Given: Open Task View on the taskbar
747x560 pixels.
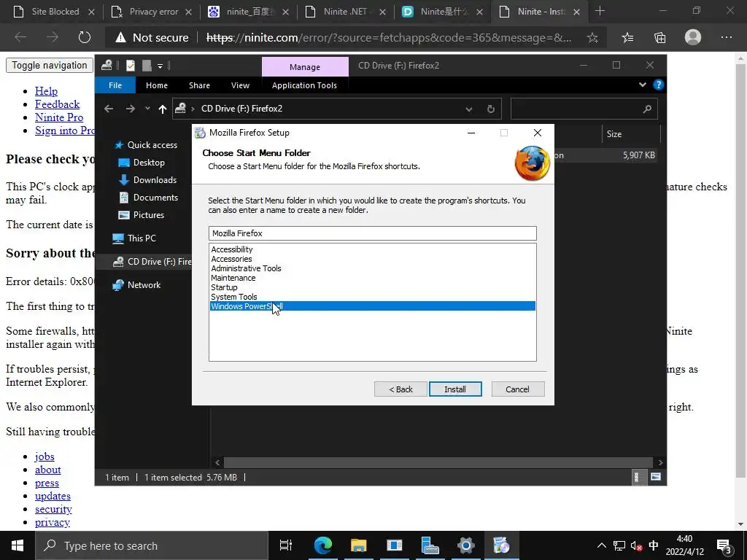Looking at the screenshot, I should 285,545.
